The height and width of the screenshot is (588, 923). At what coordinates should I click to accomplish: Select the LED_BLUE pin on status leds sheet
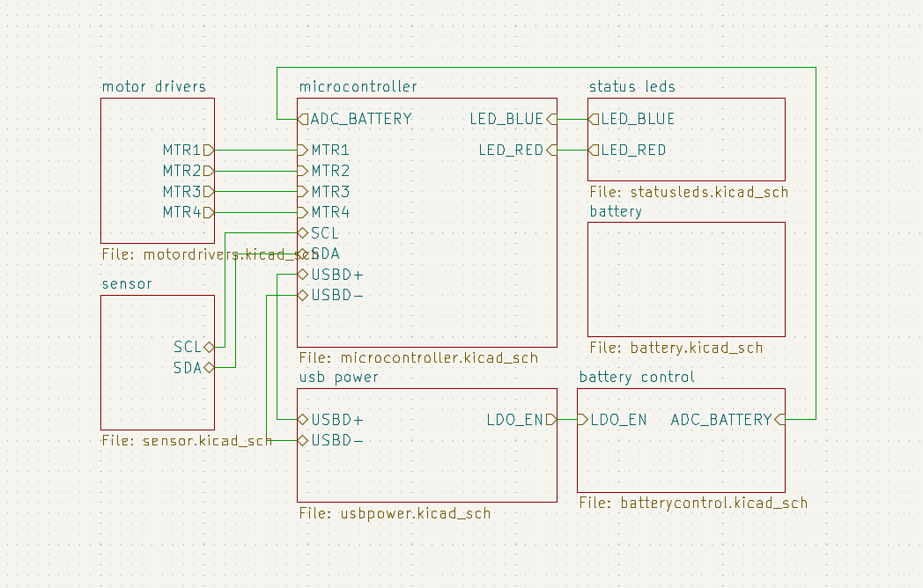[x=631, y=120]
